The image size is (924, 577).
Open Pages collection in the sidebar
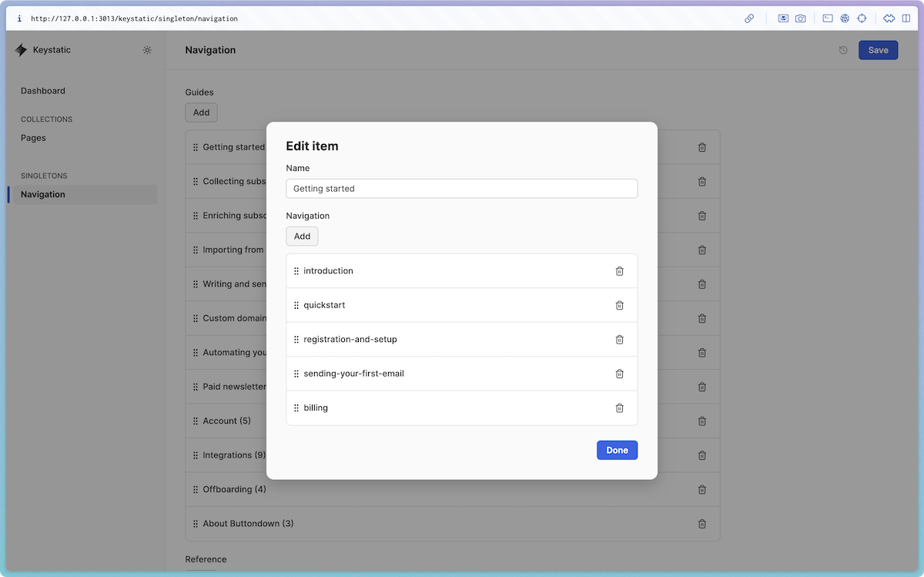point(33,138)
